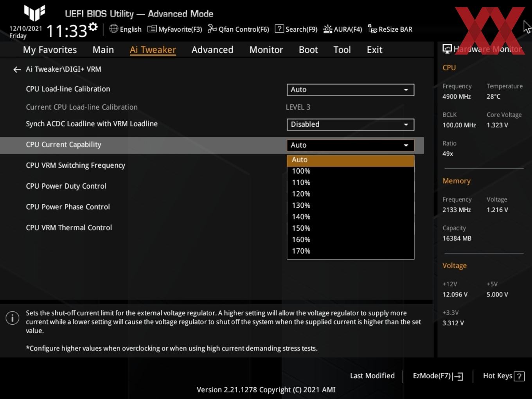Choose 120% from the list
The height and width of the screenshot is (399, 532).
(350, 194)
